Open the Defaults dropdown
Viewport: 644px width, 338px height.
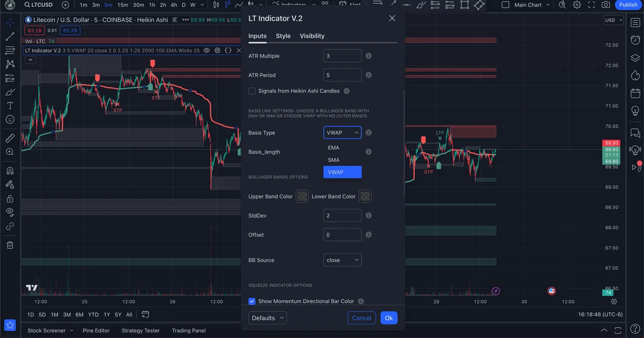point(267,318)
